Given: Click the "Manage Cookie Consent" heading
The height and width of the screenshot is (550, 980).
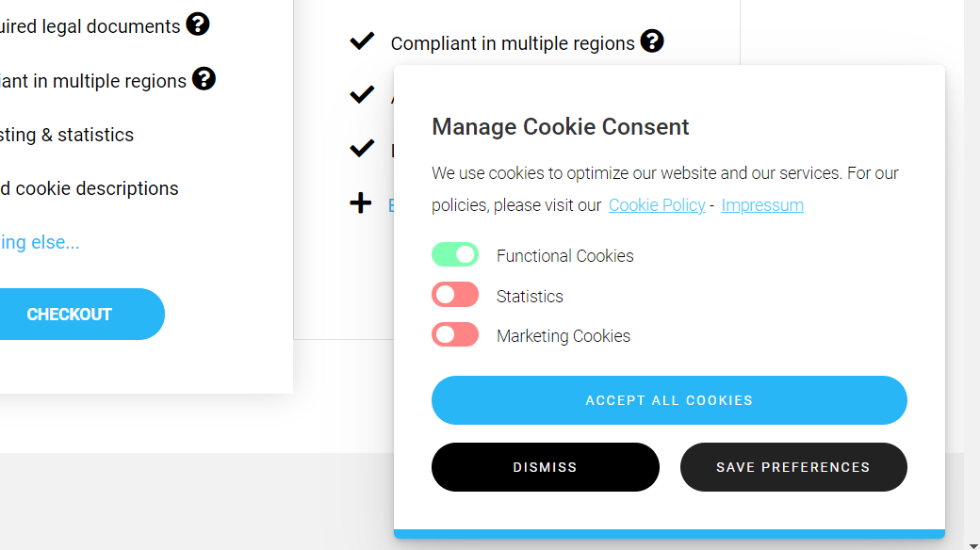Looking at the screenshot, I should pyautogui.click(x=561, y=127).
